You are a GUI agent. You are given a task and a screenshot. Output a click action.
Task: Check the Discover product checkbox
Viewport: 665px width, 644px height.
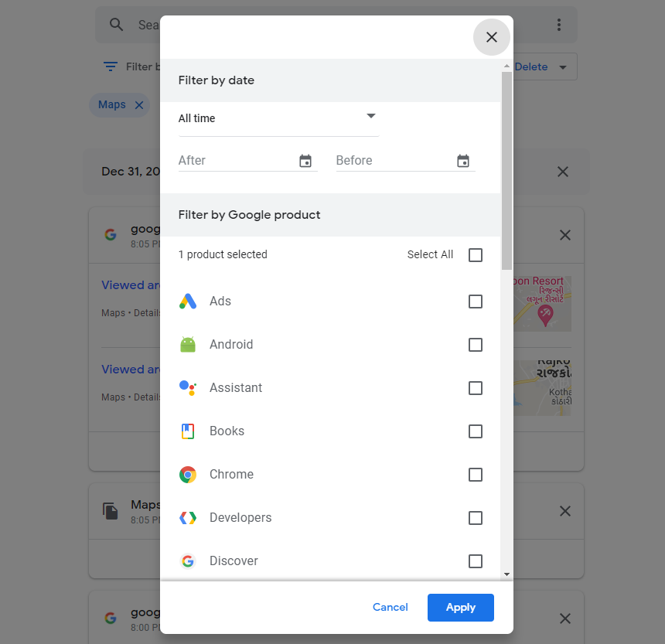pos(476,561)
